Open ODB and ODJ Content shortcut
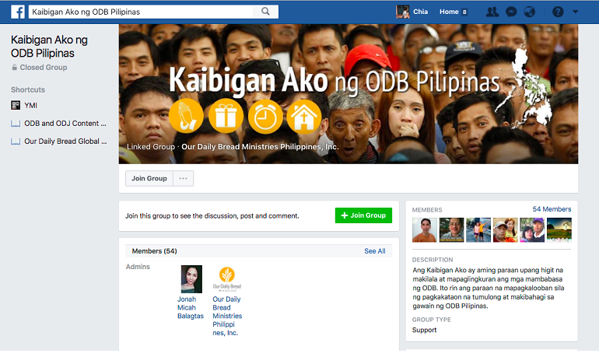Viewport: 599px width, 364px height. [x=65, y=124]
